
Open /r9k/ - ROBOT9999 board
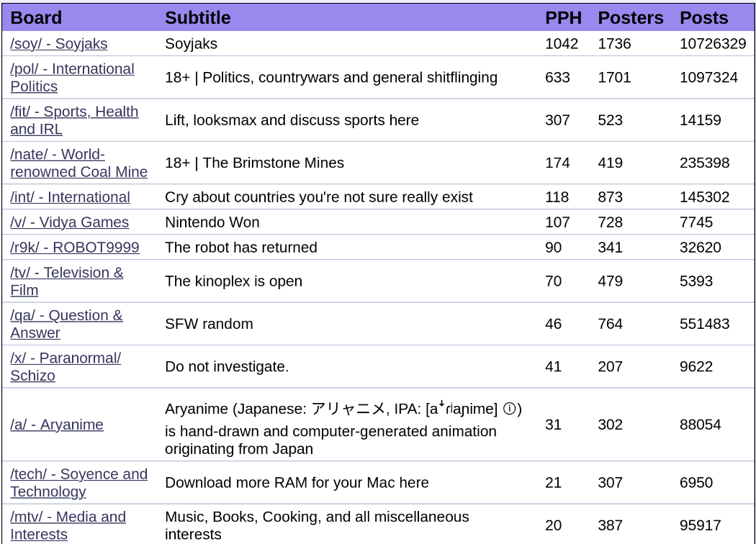[75, 248]
